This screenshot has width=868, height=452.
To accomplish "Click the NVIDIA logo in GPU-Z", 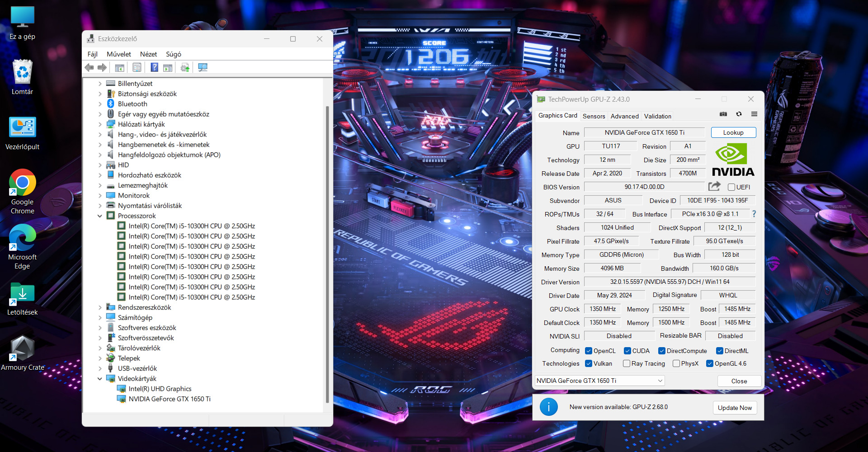I will [733, 160].
